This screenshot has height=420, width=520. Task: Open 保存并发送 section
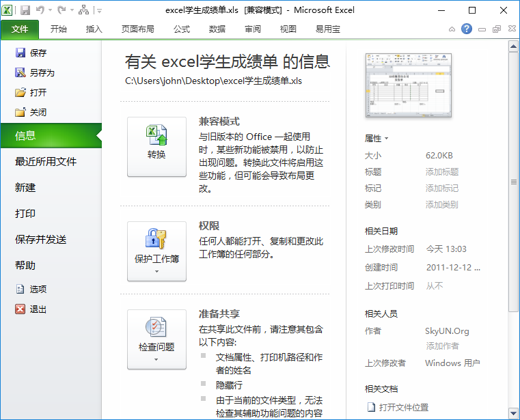41,239
